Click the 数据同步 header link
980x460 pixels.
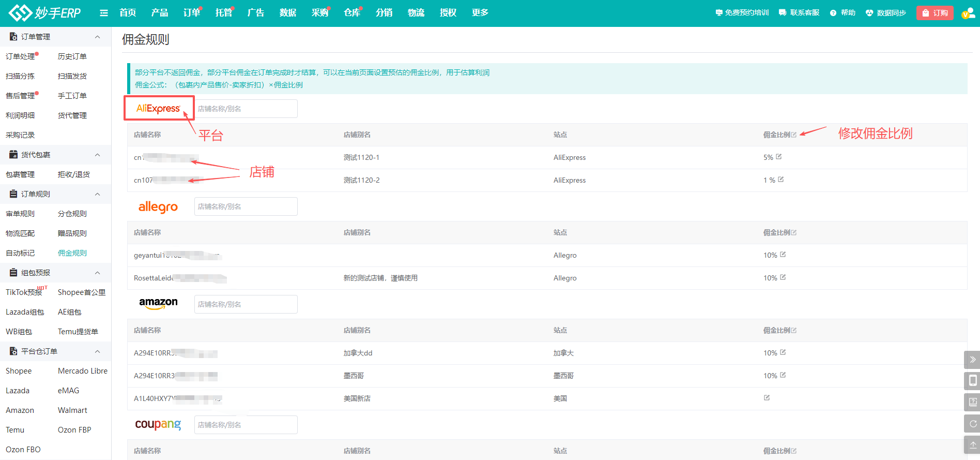(x=886, y=13)
